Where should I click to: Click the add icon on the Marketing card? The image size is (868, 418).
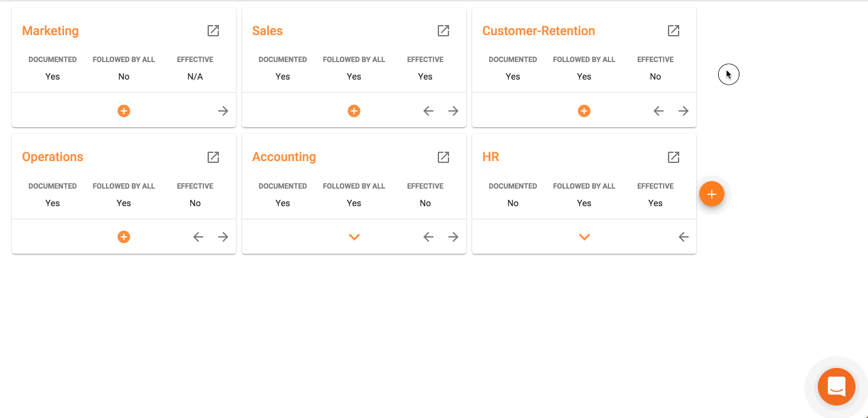point(124,110)
